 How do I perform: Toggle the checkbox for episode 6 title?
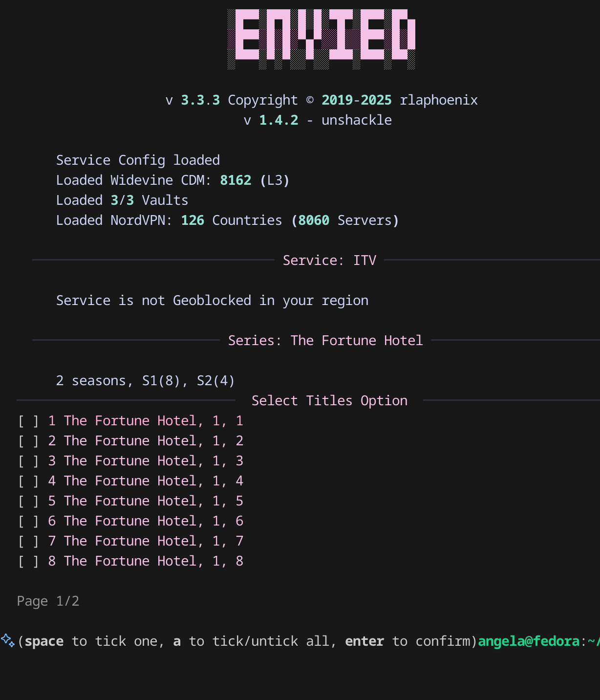coord(28,522)
